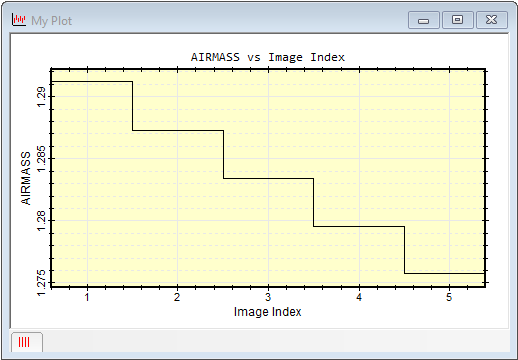Select the red bars plot tab

click(26, 342)
